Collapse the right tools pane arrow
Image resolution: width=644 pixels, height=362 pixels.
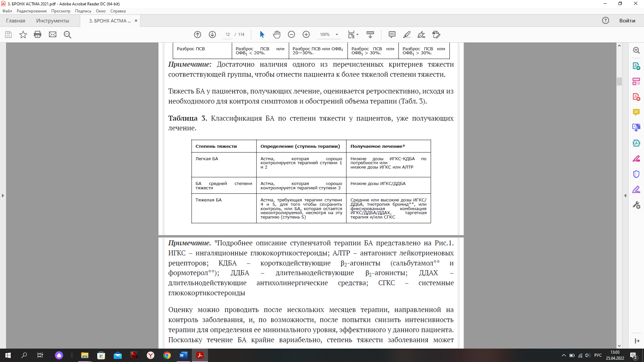(625, 195)
